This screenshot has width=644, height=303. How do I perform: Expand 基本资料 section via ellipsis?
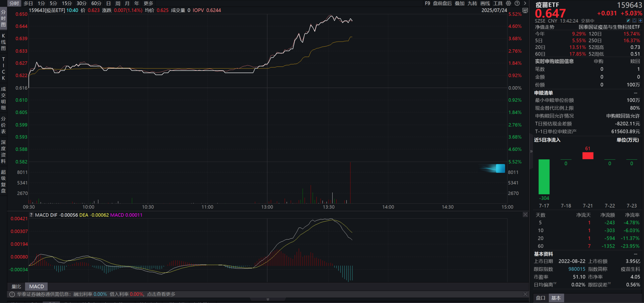click(x=635, y=254)
